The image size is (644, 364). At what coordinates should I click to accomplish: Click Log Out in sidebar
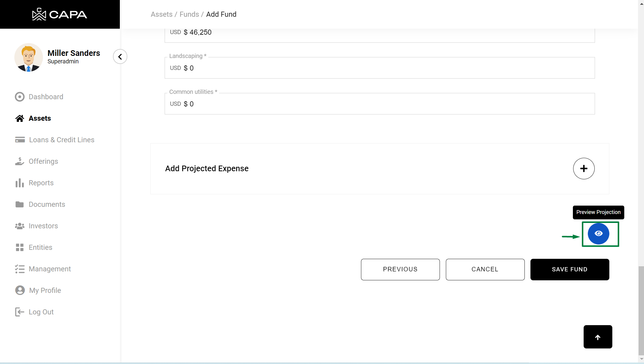click(41, 312)
